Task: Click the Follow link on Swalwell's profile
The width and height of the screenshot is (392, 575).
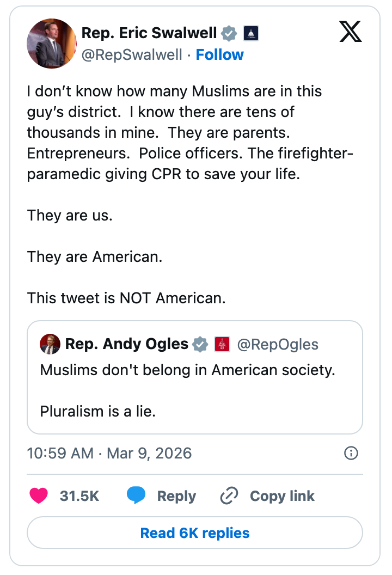Action: click(x=220, y=54)
